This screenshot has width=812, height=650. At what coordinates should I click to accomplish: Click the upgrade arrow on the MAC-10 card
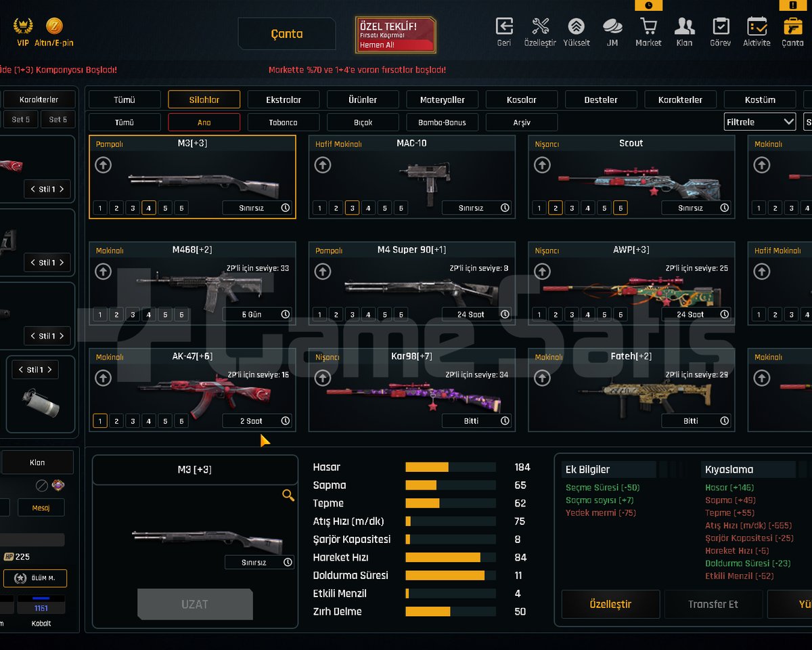coord(323,165)
